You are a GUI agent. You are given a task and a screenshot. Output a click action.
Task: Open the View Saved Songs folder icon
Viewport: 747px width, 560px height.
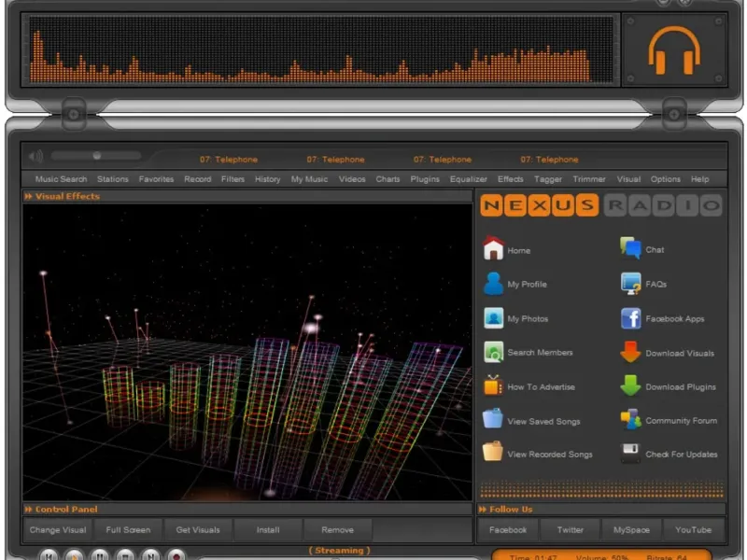pos(493,420)
